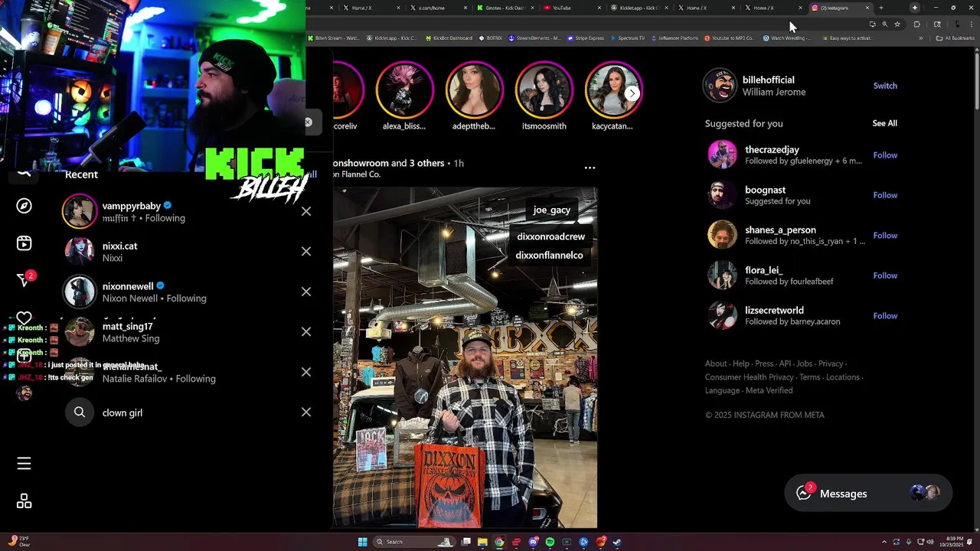Image resolution: width=980 pixels, height=551 pixels.
Task: Follow flora_lei_
Action: [x=885, y=275]
